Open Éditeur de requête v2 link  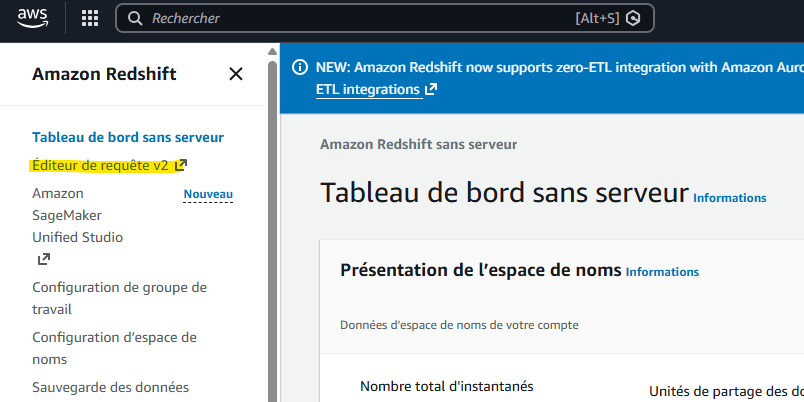100,166
